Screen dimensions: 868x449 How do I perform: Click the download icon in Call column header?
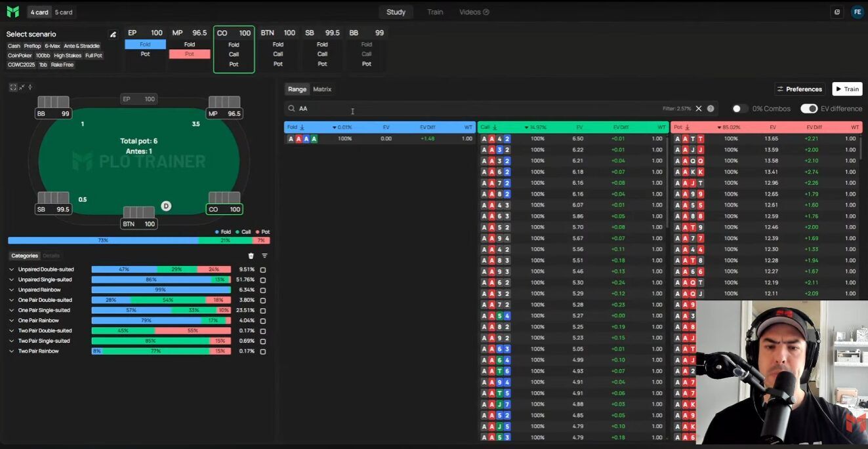pyautogui.click(x=495, y=127)
